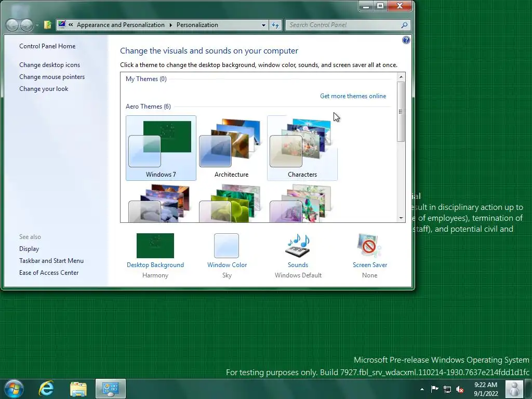532x399 pixels.
Task: Click theme list scrollbar down arrow
Action: (401, 218)
